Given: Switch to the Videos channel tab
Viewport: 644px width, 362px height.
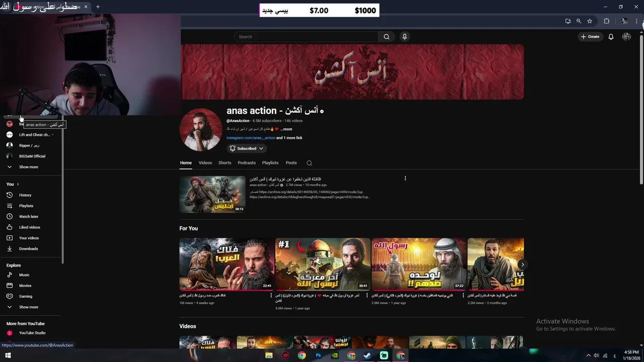Looking at the screenshot, I should click(205, 163).
